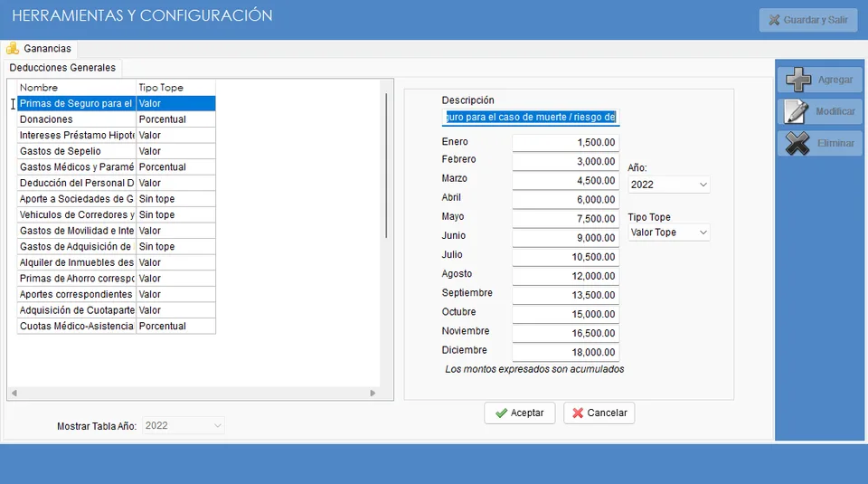The width and height of the screenshot is (868, 484).
Task: Click the horizontal scrollbar left arrow
Action: pyautogui.click(x=14, y=394)
